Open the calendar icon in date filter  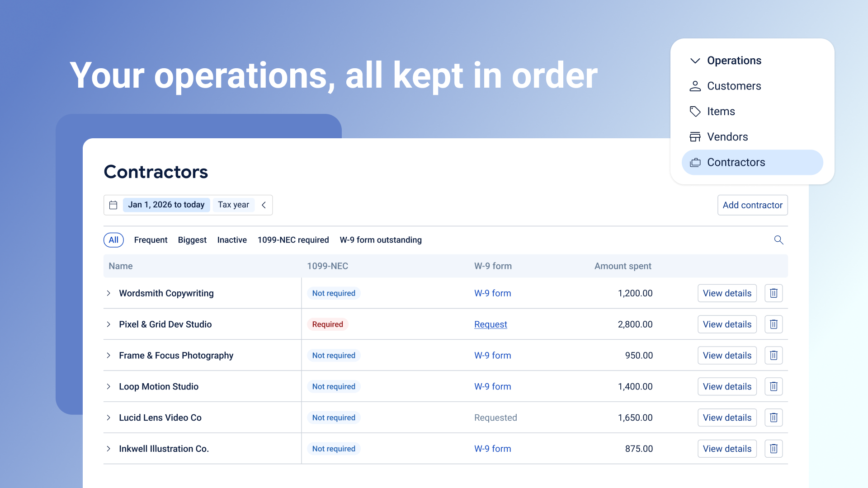point(113,205)
